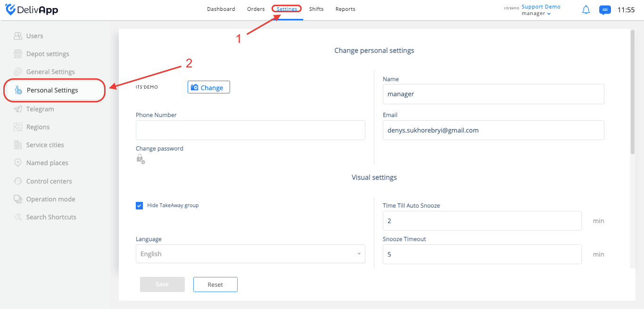Open the blue chat messages icon
644x309 pixels.
coord(605,10)
